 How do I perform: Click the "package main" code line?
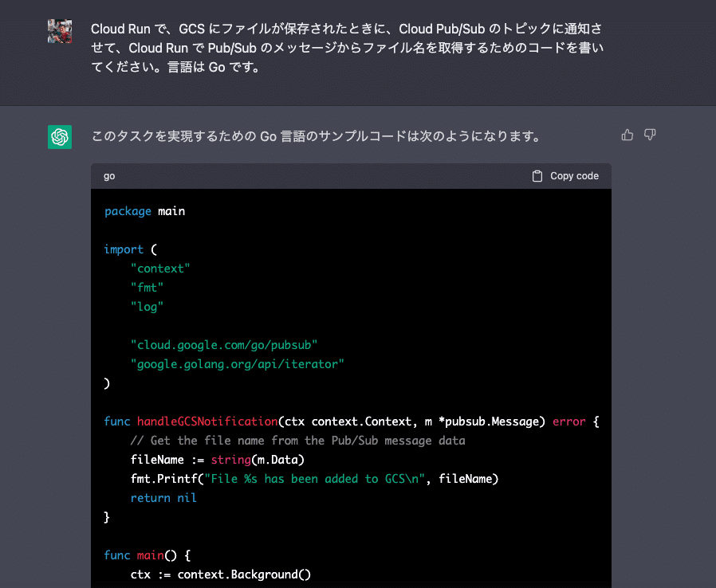coord(144,211)
